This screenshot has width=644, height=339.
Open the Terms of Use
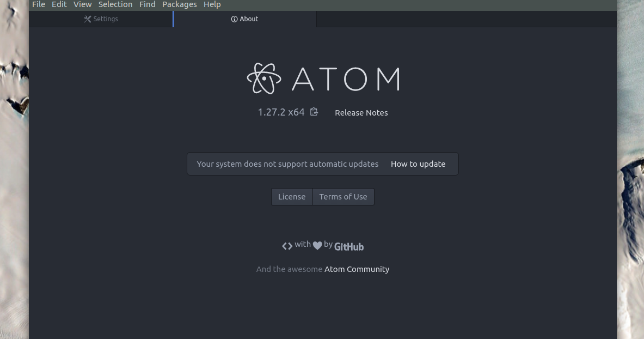point(343,196)
